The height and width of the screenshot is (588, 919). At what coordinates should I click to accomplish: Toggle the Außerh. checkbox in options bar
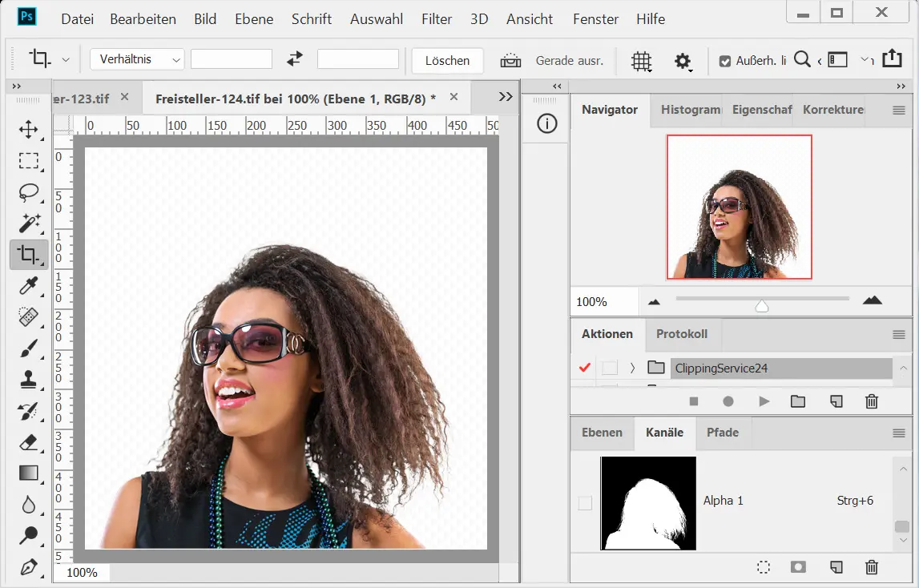[x=725, y=61]
